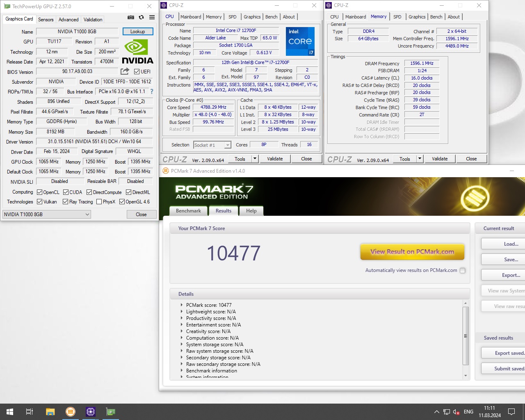Switch to PCMark 7 Help tab

(251, 211)
